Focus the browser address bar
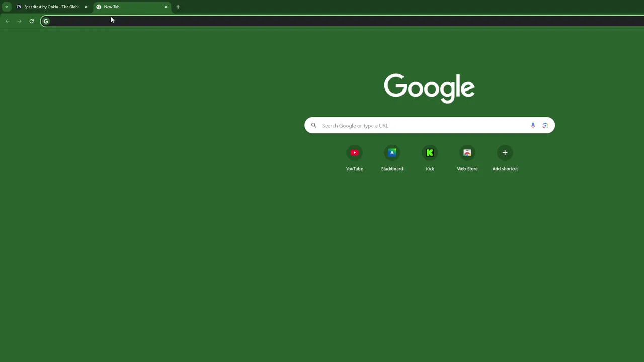The height and width of the screenshot is (362, 644). [342, 21]
